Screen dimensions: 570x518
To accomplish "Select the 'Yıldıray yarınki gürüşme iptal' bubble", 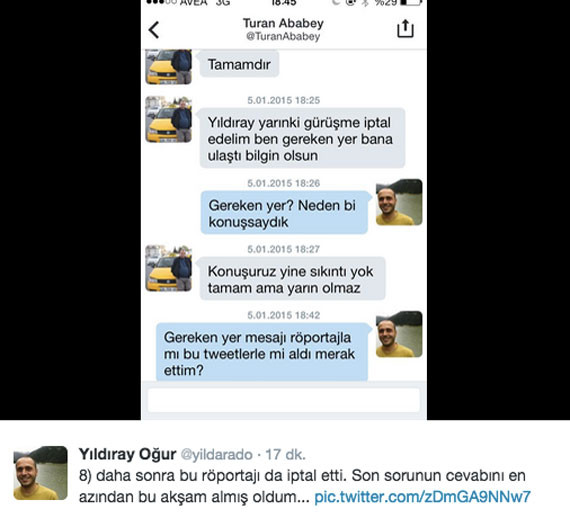I will [302, 138].
